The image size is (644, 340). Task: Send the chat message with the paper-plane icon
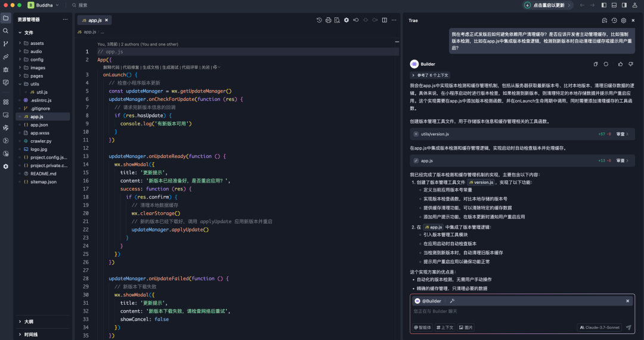[x=628, y=327]
